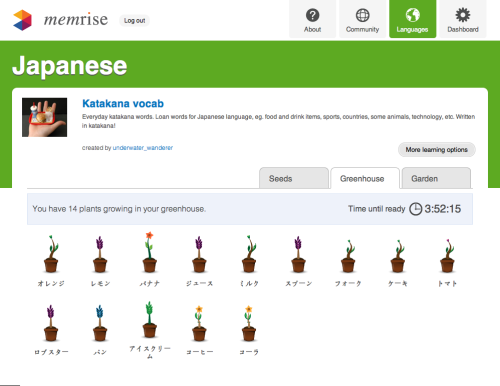Select the ジュース potted plant
This screenshot has height=386, width=500.
[199, 254]
